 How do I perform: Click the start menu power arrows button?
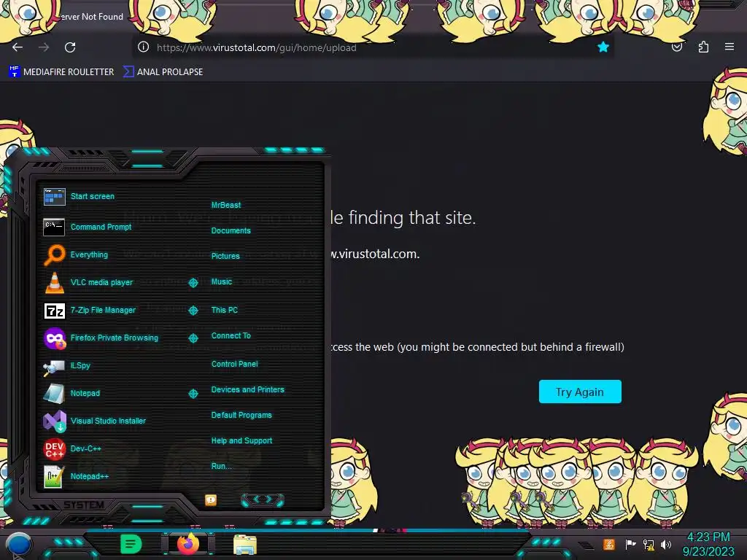click(263, 499)
